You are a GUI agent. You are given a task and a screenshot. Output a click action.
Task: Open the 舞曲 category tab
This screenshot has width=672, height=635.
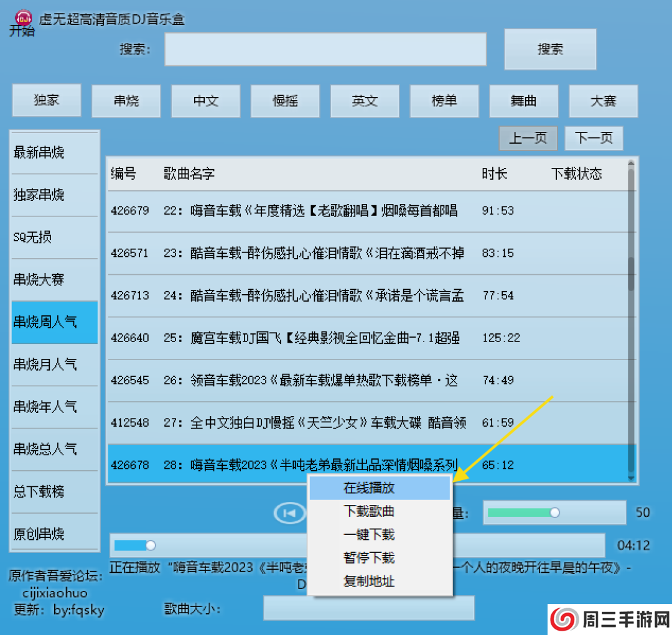click(x=524, y=101)
